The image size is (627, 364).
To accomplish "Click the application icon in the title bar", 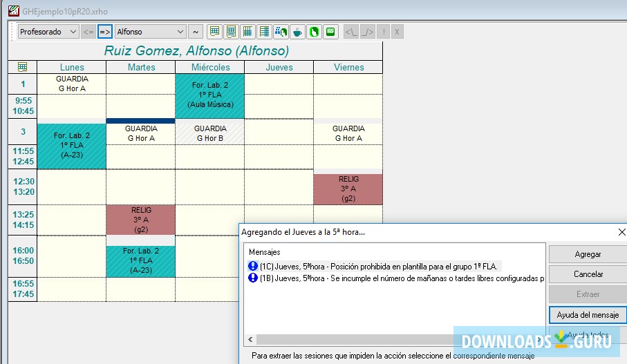I will pyautogui.click(x=13, y=10).
